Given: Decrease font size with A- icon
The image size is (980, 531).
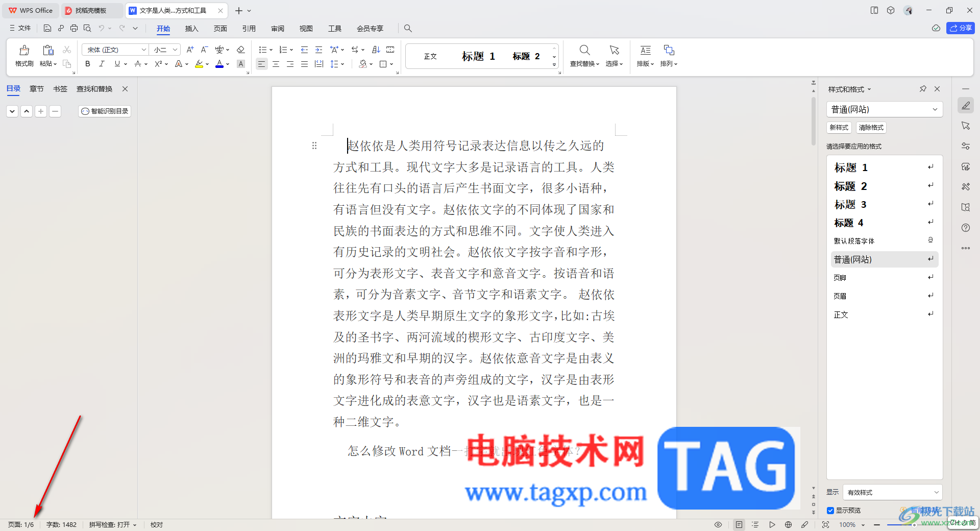Looking at the screenshot, I should [204, 50].
